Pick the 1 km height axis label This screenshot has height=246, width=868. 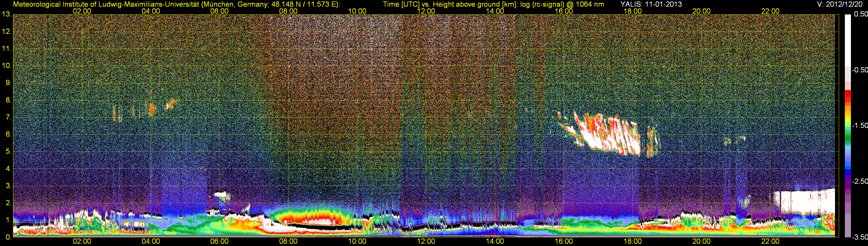(8, 220)
